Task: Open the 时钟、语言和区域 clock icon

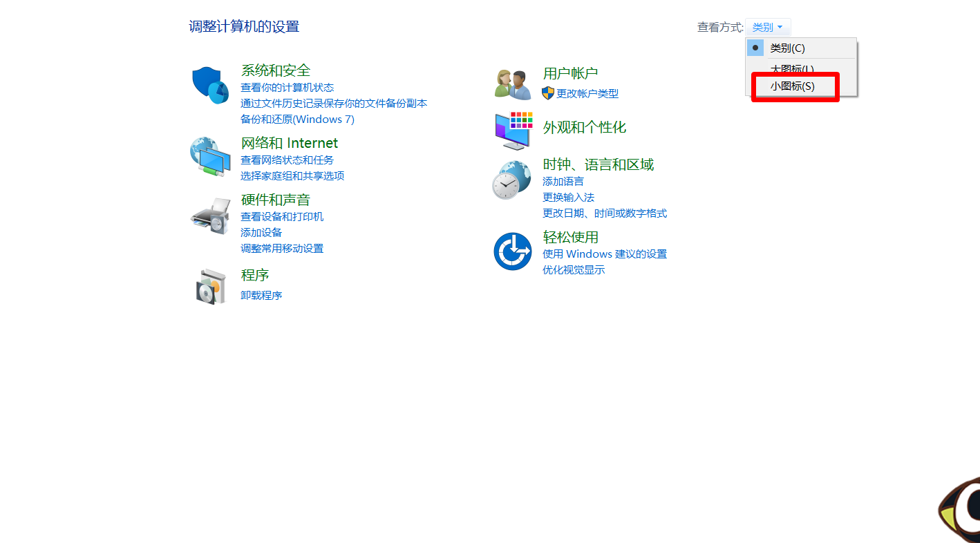Action: click(x=511, y=180)
